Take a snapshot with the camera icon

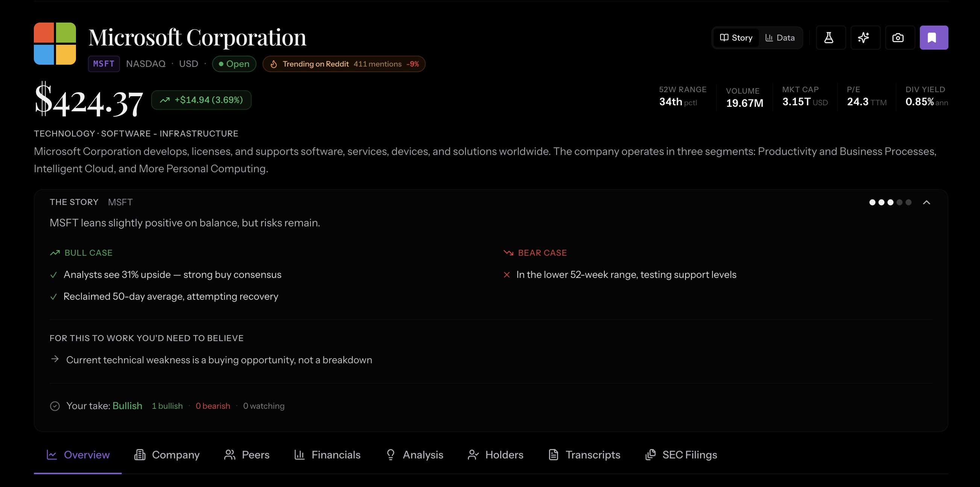[900, 38]
